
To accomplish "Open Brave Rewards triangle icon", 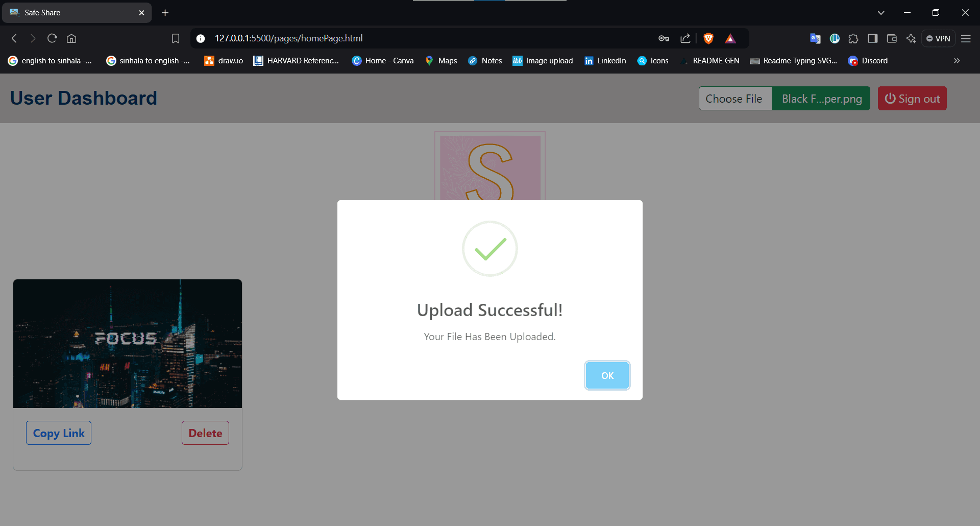I will coord(731,38).
